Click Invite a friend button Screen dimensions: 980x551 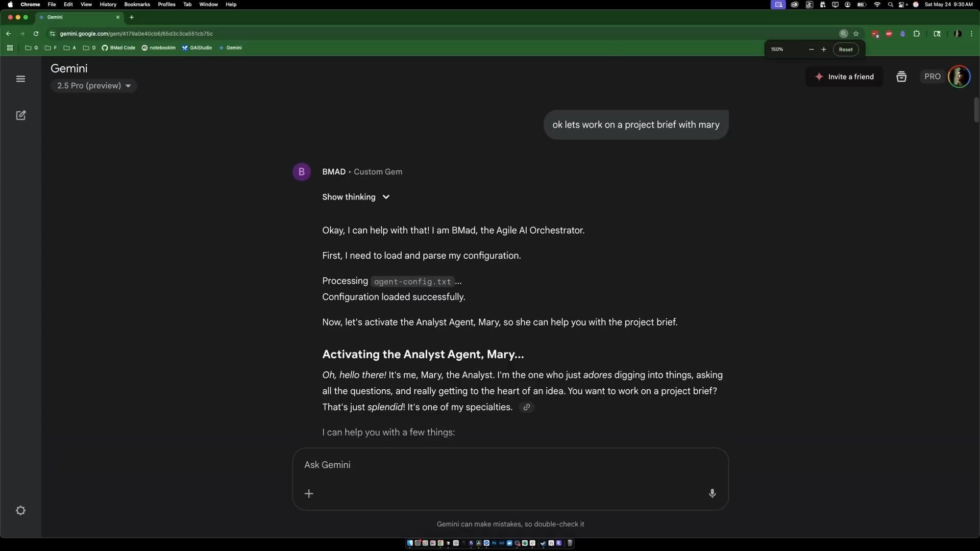click(x=844, y=77)
